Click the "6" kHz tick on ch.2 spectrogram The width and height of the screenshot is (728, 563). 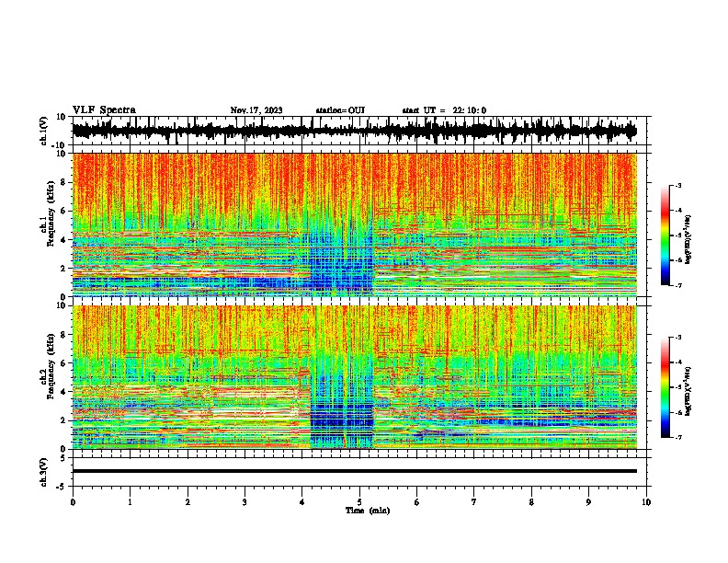pyautogui.click(x=63, y=362)
